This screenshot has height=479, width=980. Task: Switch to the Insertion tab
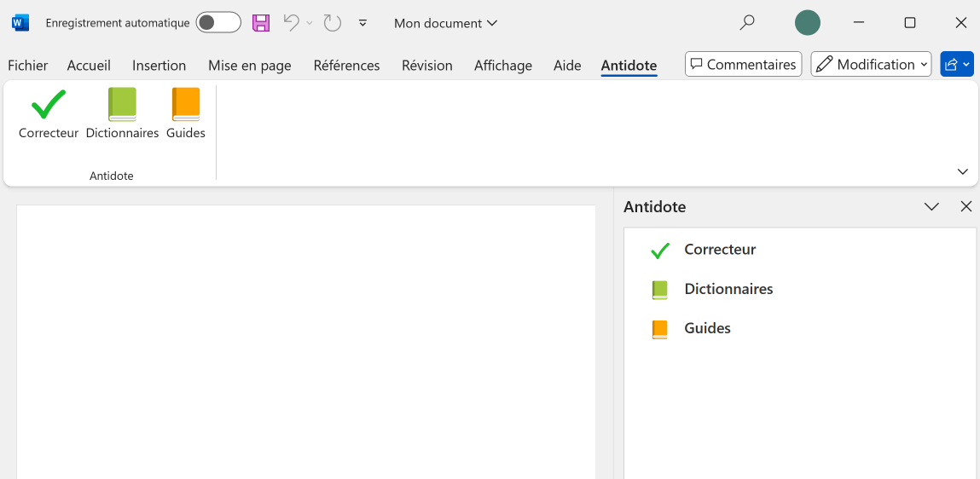159,66
